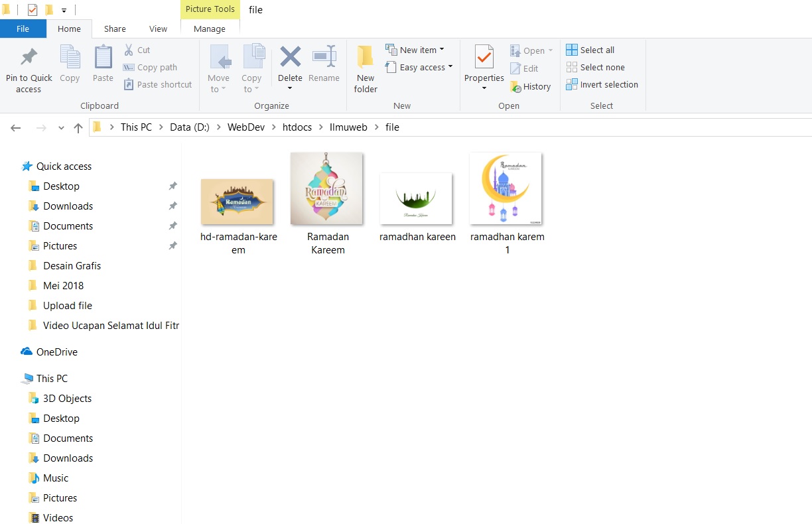Open the History panel

pyautogui.click(x=531, y=86)
